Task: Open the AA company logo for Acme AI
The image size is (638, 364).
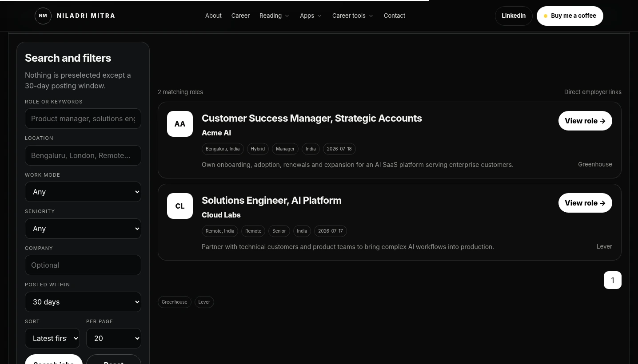Action: pos(180,124)
